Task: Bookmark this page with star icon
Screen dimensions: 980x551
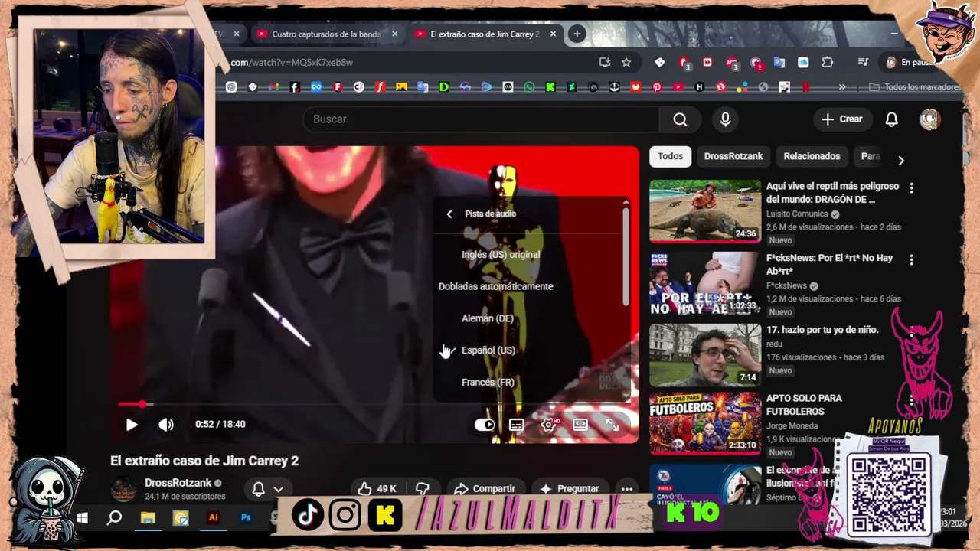Action: 626,62
